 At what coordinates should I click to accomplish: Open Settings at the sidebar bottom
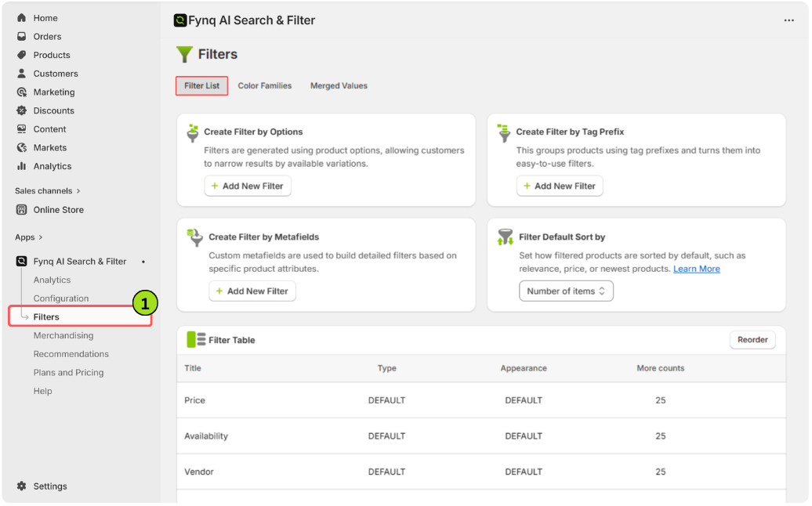click(x=50, y=487)
